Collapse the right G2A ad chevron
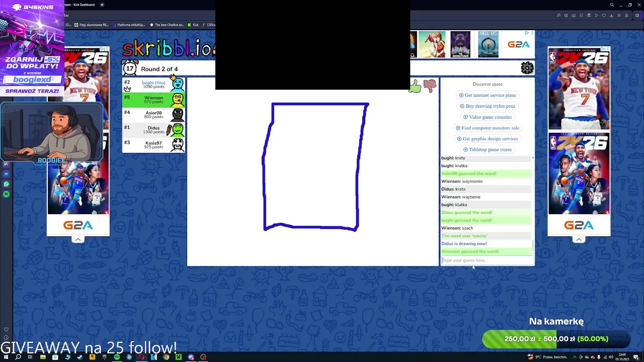 pos(579,239)
